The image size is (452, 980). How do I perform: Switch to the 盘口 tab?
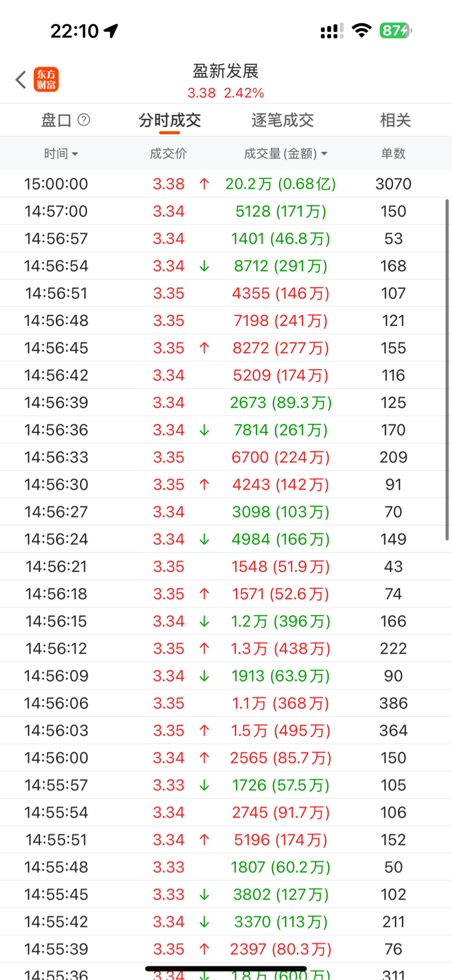click(56, 121)
